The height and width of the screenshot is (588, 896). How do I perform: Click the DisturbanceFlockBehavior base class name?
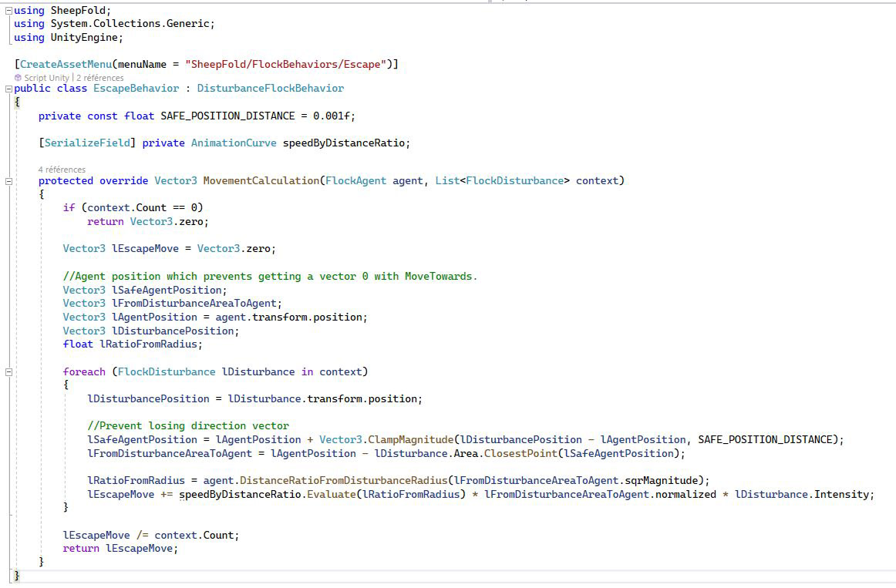click(x=271, y=89)
